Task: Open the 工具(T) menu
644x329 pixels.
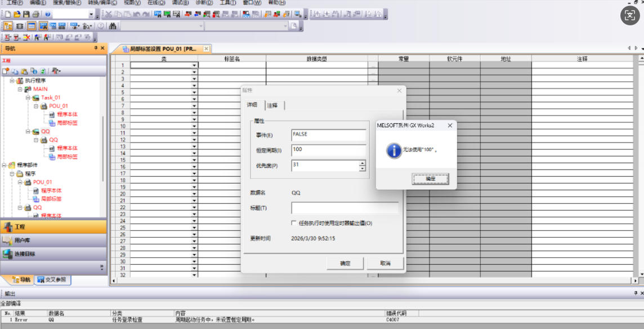Action: click(x=227, y=3)
